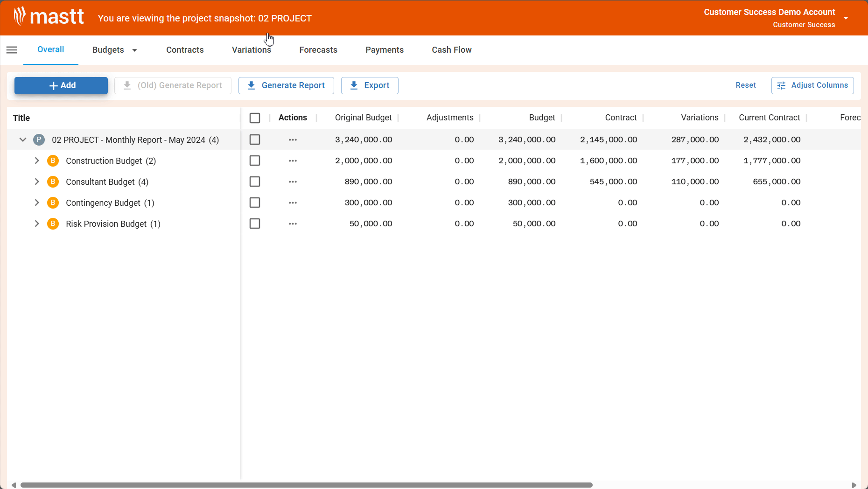Click the project icon beside 02 PROJECT row
The height and width of the screenshot is (489, 868).
point(39,140)
